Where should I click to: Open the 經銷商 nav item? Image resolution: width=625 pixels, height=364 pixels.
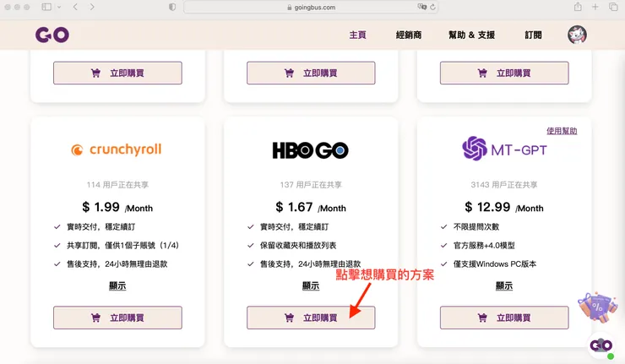point(409,35)
